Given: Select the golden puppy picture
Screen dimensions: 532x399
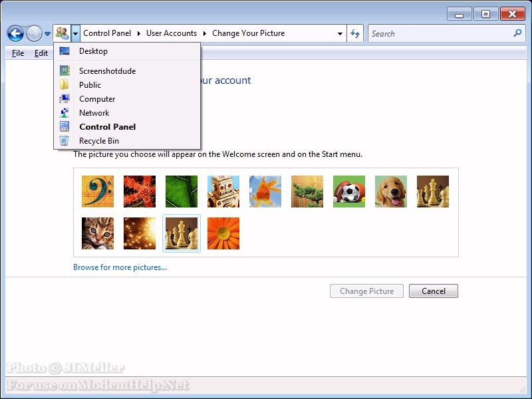Looking at the screenshot, I should (391, 192).
